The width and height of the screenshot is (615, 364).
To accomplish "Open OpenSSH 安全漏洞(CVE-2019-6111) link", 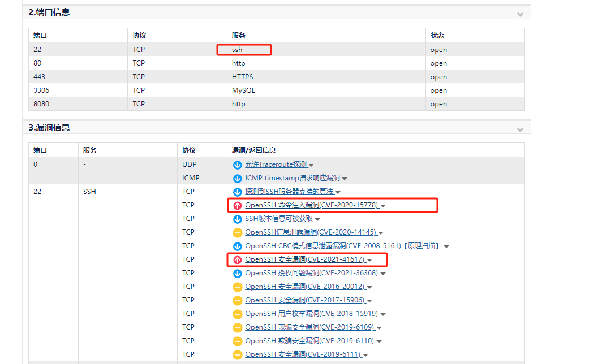I will 303,354.
